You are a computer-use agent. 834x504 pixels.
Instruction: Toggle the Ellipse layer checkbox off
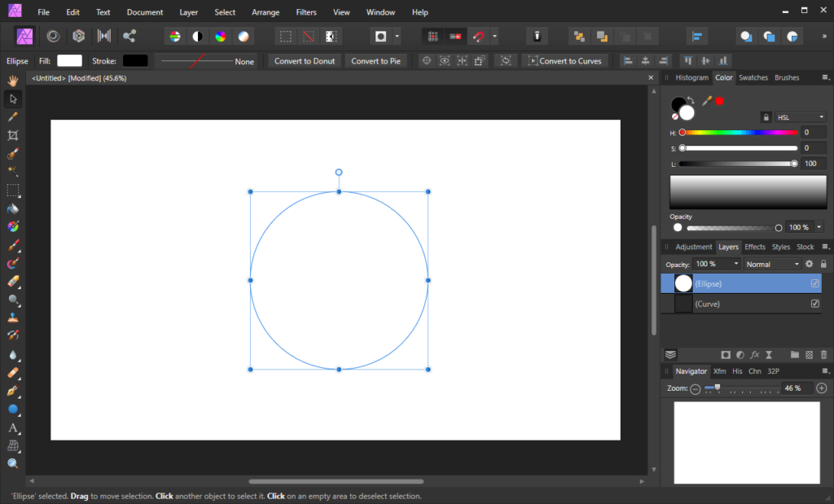pos(815,283)
